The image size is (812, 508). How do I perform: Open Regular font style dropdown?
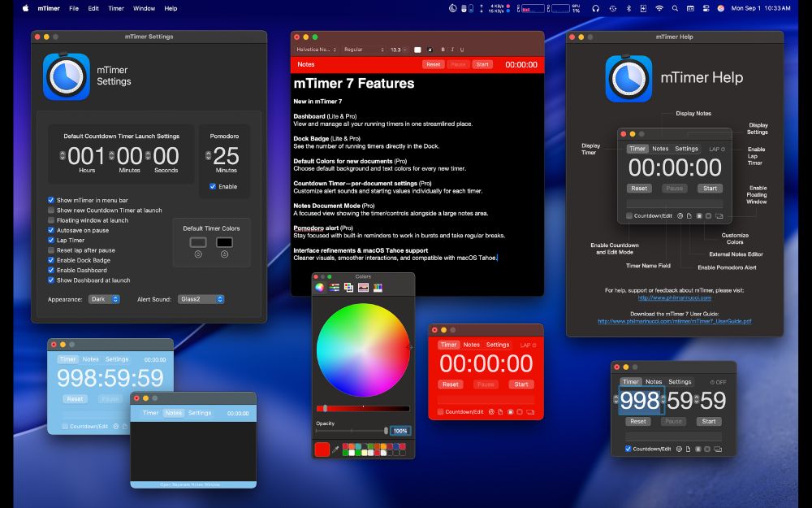point(364,50)
